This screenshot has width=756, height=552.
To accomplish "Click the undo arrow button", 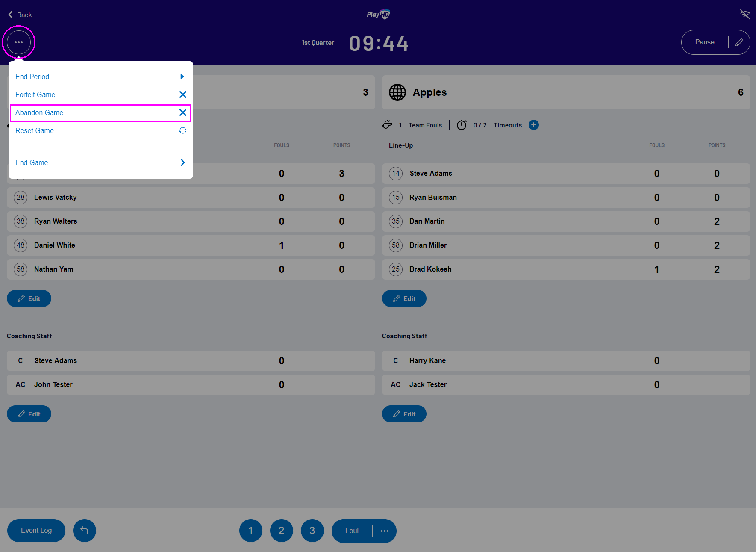I will point(85,531).
